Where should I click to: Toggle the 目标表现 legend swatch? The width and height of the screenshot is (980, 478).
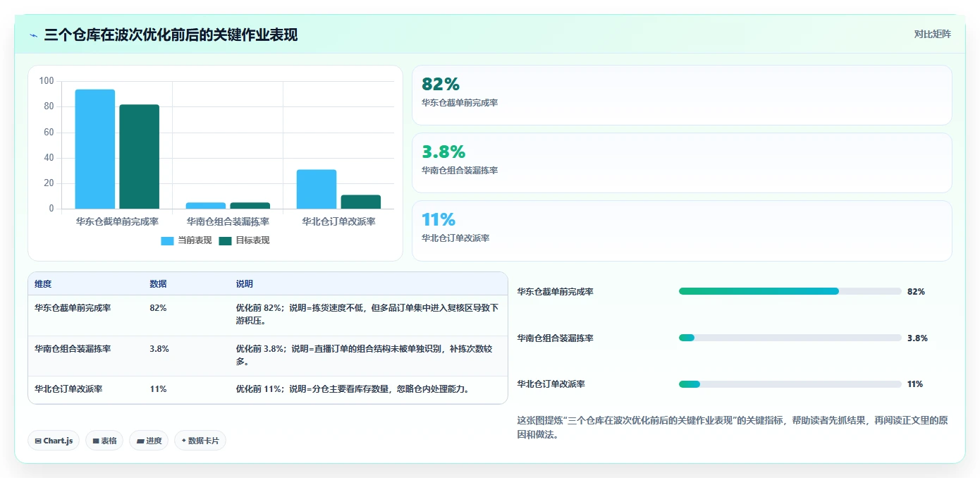pos(225,241)
